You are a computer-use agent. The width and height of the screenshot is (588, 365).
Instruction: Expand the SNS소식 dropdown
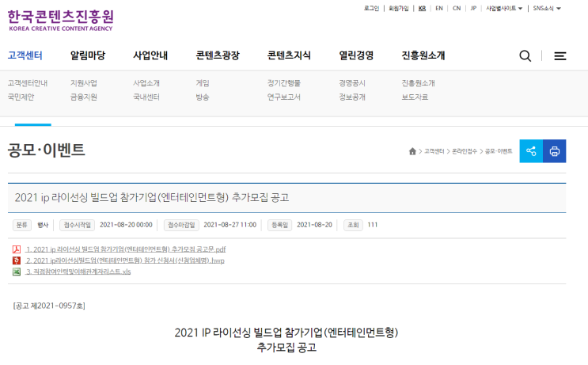pos(547,8)
